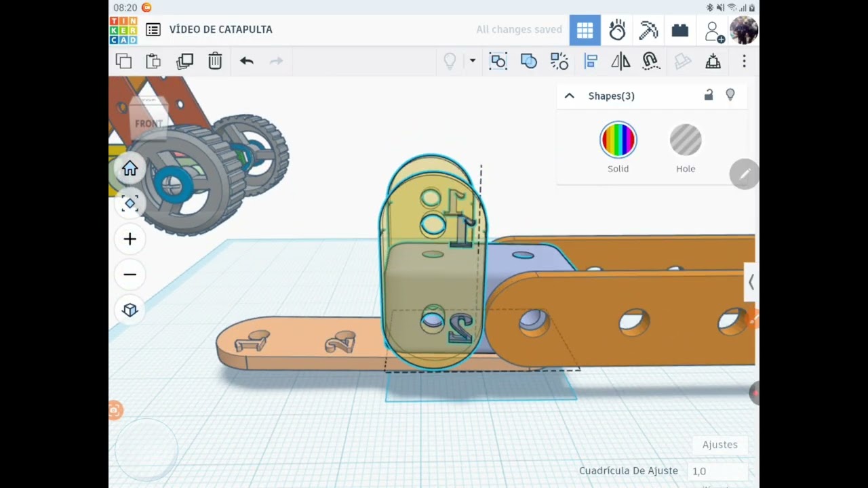Expand the collapsed shapes side panel arrow
The height and width of the screenshot is (488, 868).
pyautogui.click(x=751, y=282)
